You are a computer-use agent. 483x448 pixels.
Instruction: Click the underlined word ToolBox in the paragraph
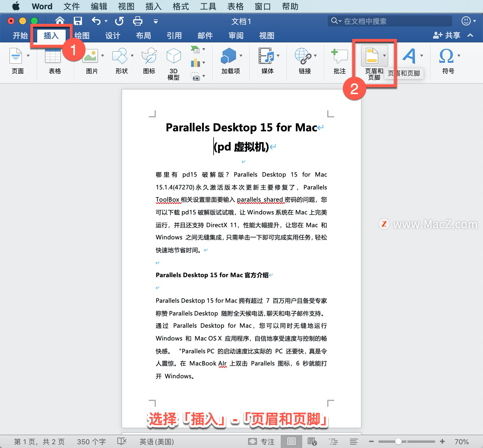167,200
